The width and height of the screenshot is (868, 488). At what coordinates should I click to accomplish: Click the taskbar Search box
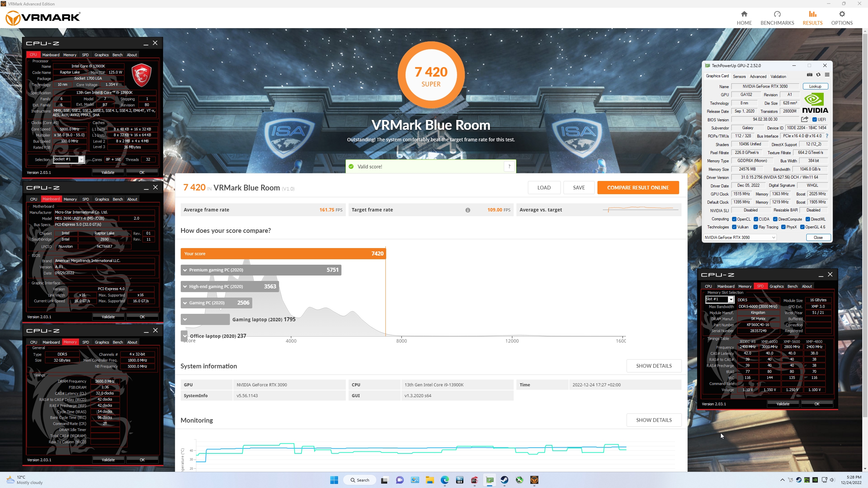[x=360, y=480]
